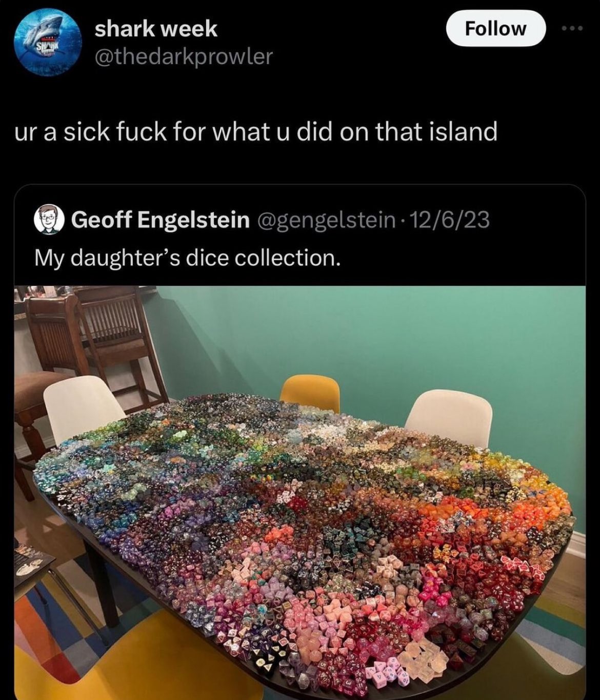
Task: Click the white chair on photo's right side
Action: (x=449, y=417)
